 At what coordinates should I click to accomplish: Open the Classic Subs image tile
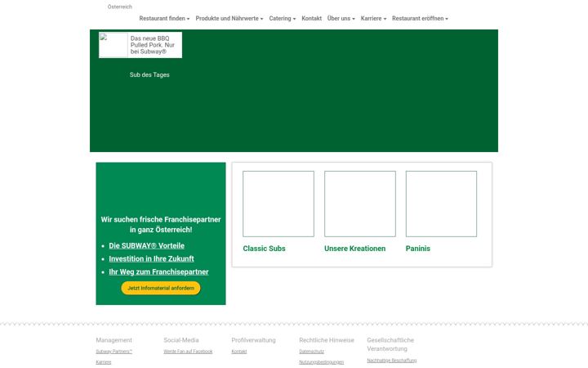(278, 204)
